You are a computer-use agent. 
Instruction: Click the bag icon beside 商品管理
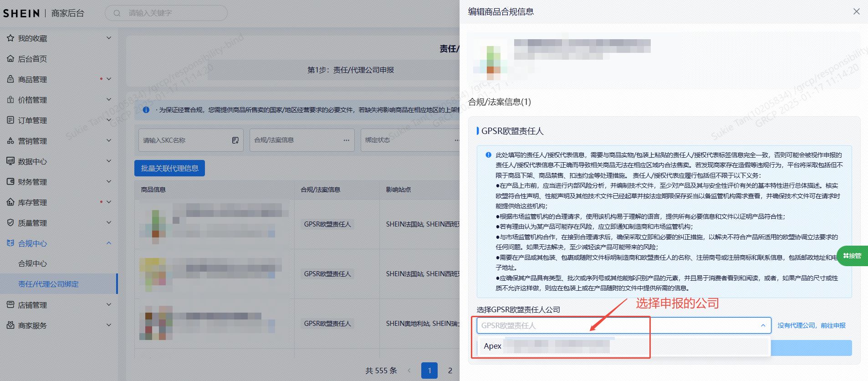pyautogui.click(x=10, y=79)
